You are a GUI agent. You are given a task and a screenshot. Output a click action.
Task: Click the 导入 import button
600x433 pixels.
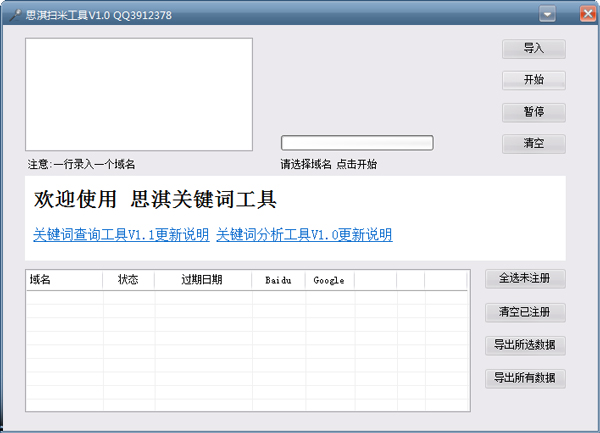tap(533, 48)
